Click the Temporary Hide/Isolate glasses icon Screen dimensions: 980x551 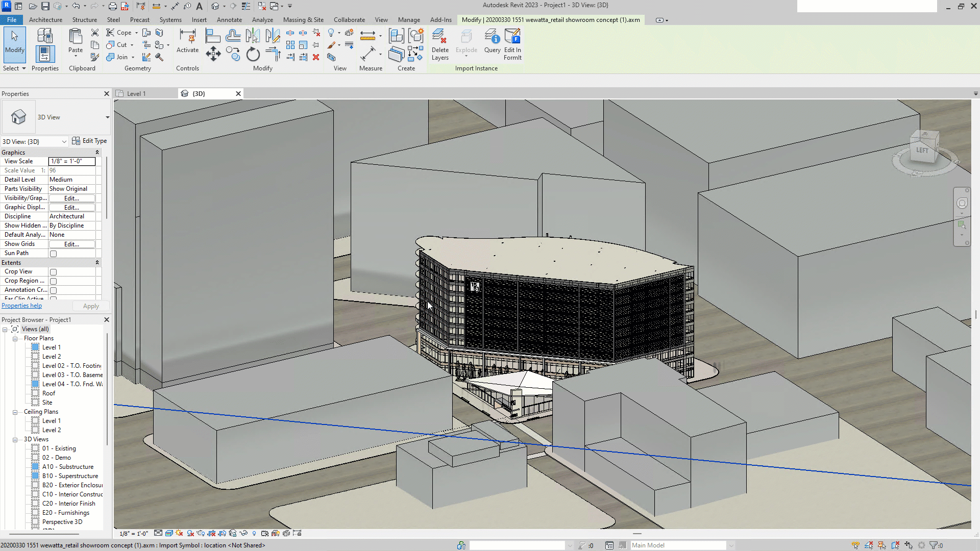click(x=243, y=533)
